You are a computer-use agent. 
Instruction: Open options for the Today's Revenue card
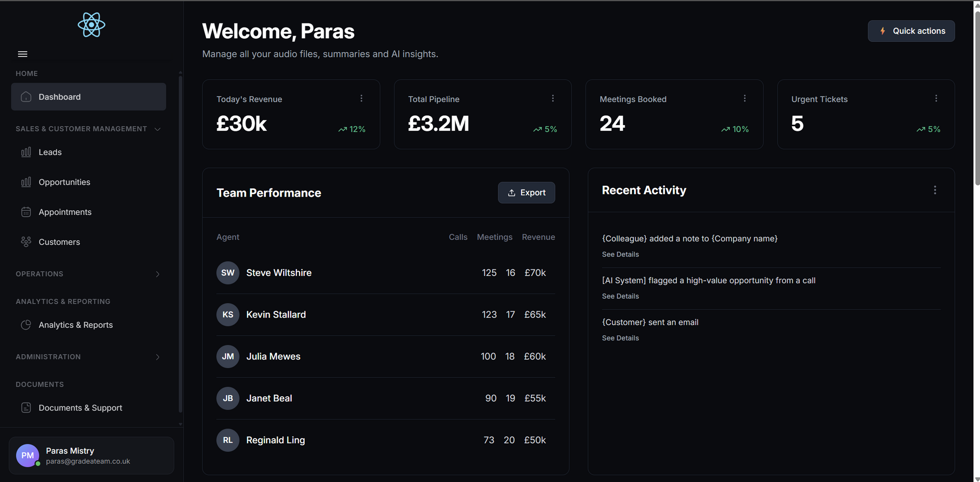coord(361,98)
